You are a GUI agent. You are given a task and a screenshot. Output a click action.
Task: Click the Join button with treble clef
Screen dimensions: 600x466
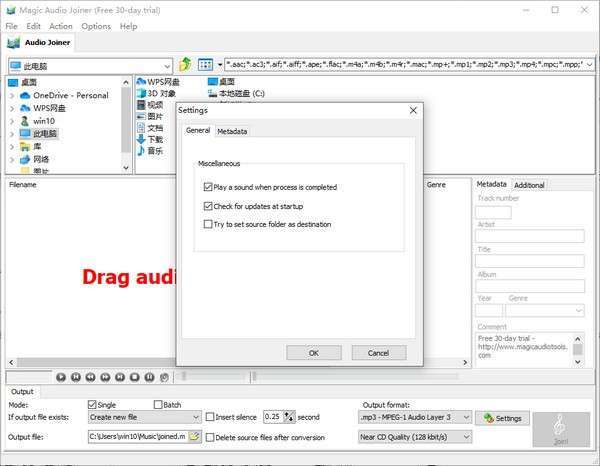(x=561, y=429)
